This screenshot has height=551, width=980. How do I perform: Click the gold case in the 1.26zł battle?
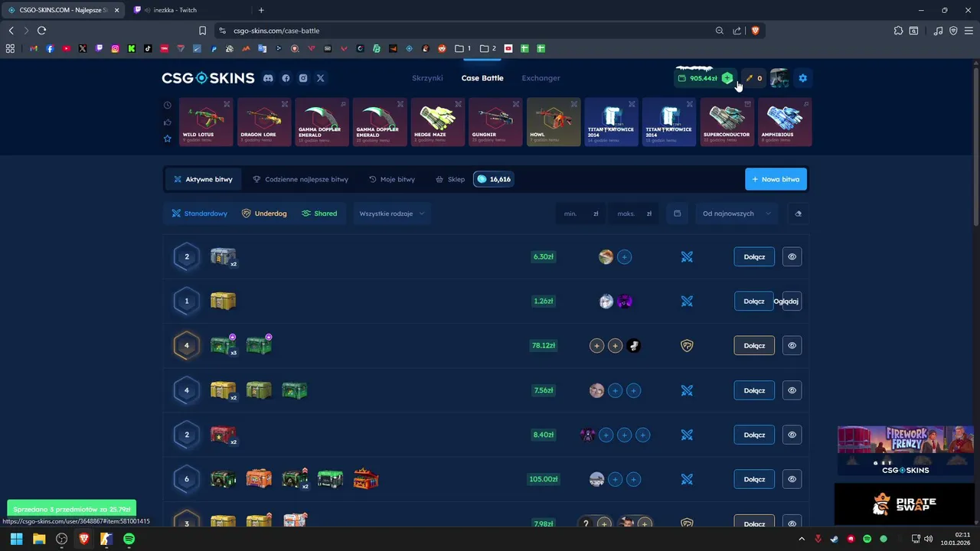click(223, 301)
